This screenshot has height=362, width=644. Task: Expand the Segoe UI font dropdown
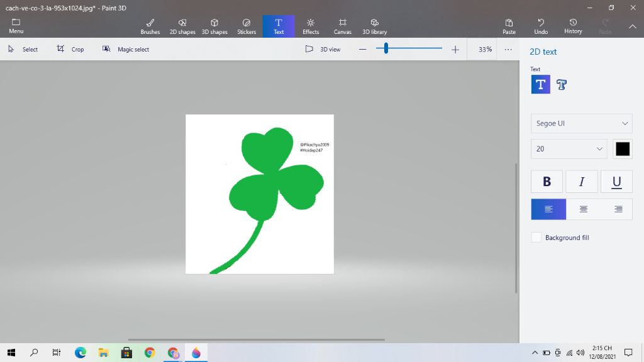[x=581, y=123]
